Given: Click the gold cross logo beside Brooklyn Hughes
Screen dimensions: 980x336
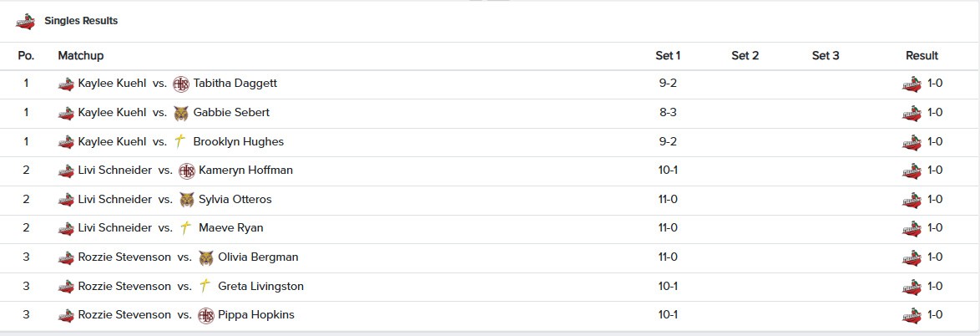Looking at the screenshot, I should 180,141.
